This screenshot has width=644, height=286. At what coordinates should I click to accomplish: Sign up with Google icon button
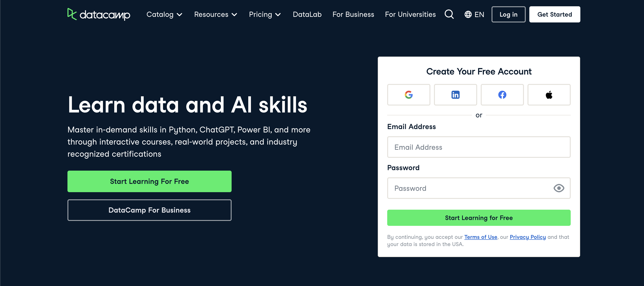coord(409,95)
